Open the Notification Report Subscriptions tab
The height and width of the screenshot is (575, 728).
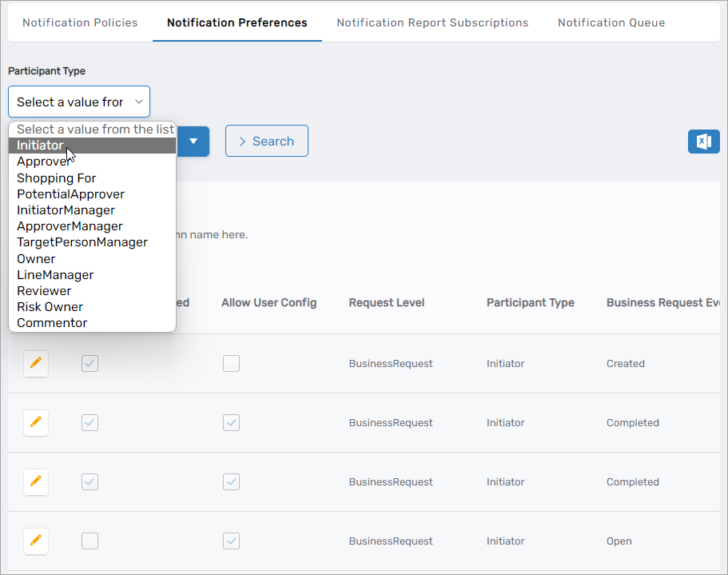pyautogui.click(x=432, y=22)
